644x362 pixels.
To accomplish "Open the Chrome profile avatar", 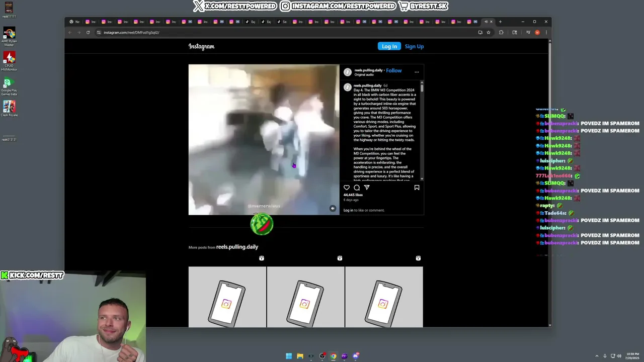I will (537, 32).
